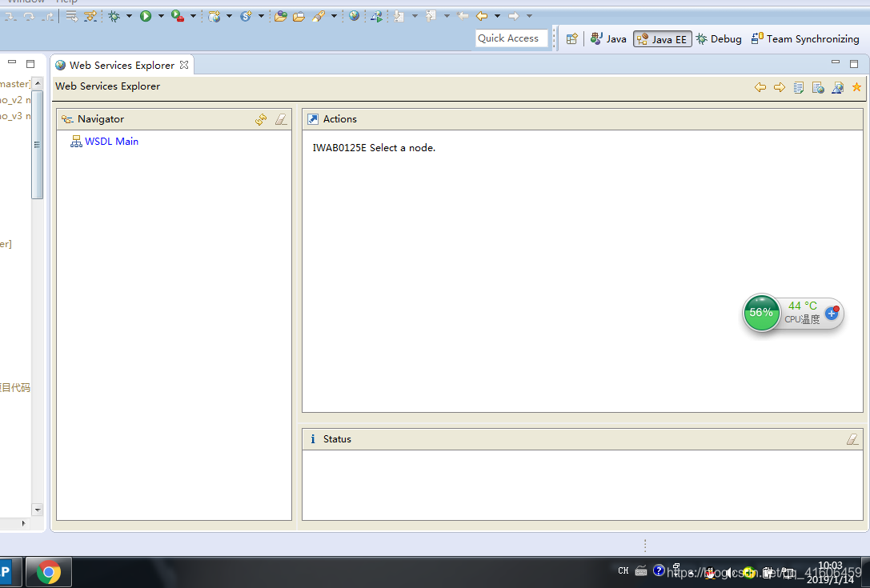Click the Open Web Browser globe icon
The image size is (870, 588).
[x=354, y=16]
